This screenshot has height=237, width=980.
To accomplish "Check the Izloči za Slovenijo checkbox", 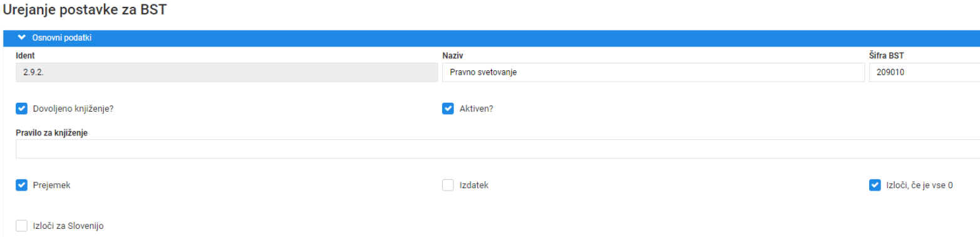I will coord(21,226).
